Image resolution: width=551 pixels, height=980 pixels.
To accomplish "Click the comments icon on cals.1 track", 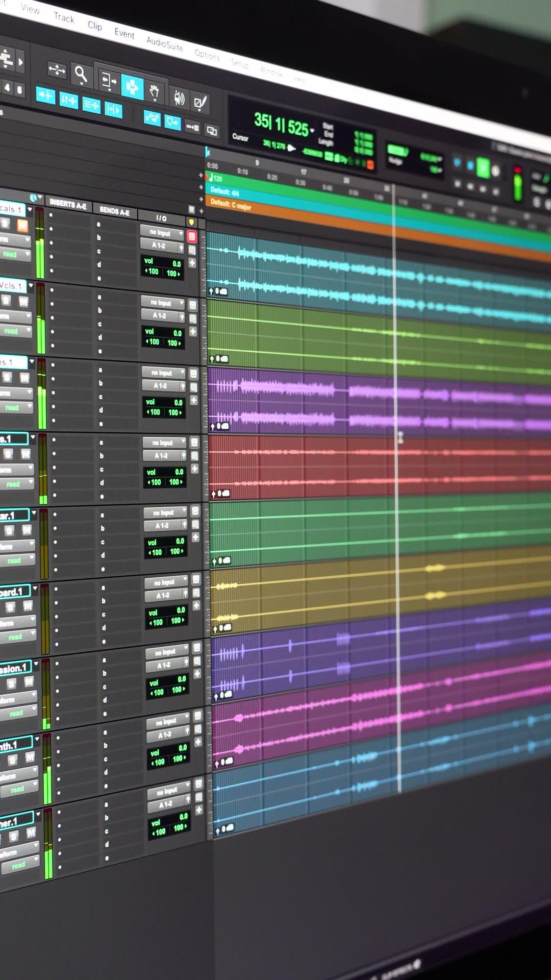I will coord(192,250).
